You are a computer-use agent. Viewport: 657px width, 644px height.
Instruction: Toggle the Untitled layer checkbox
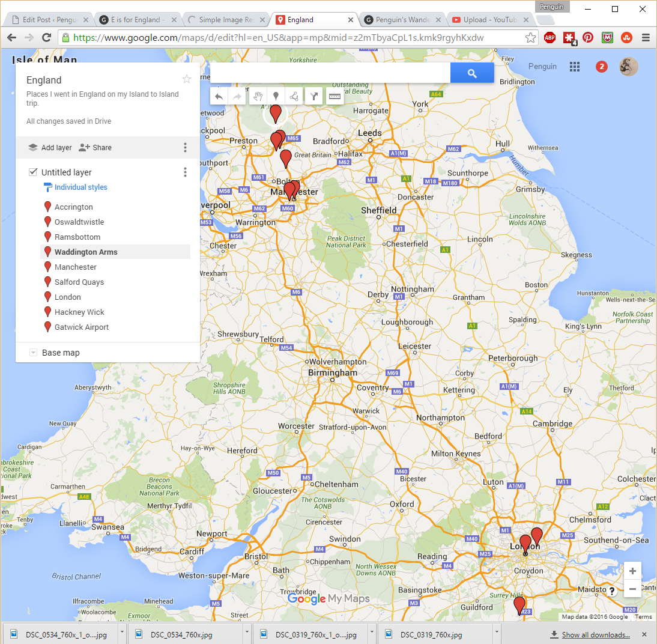point(32,172)
